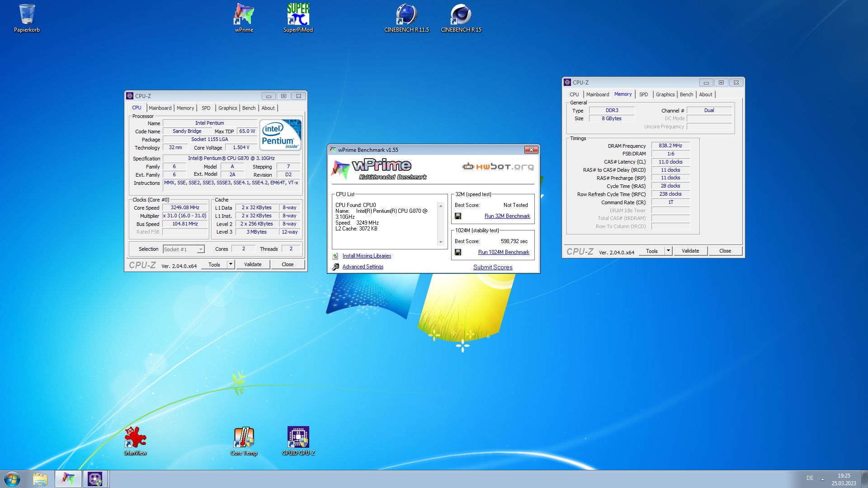Click the save icon next to Run 32M Benchmark

[458, 216]
